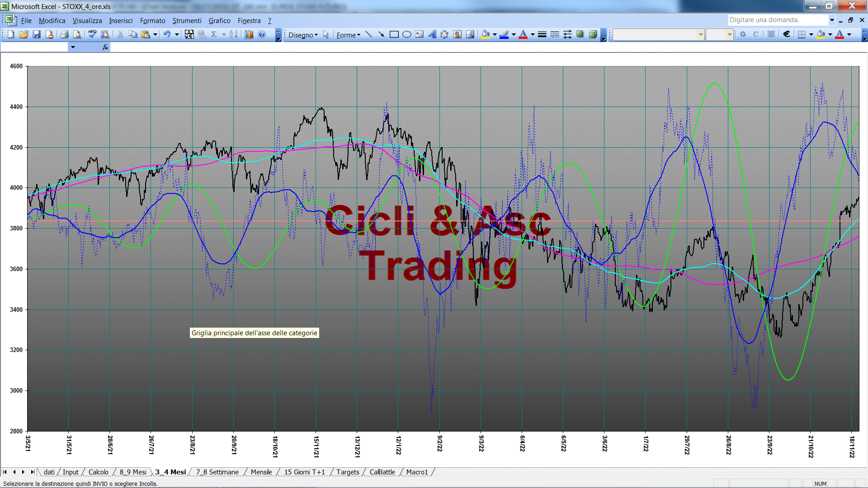Select the Line drawing tool
The height and width of the screenshot is (488, 868).
tap(369, 34)
